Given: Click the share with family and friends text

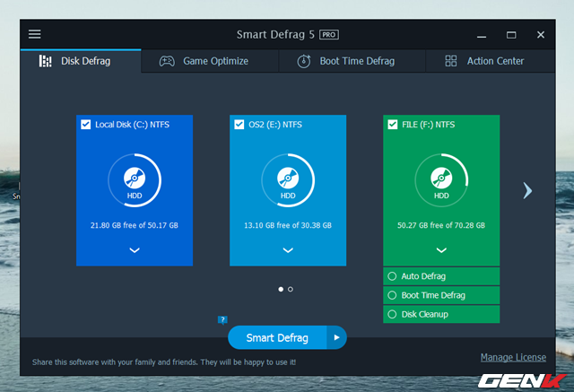Looking at the screenshot, I should click(x=164, y=362).
